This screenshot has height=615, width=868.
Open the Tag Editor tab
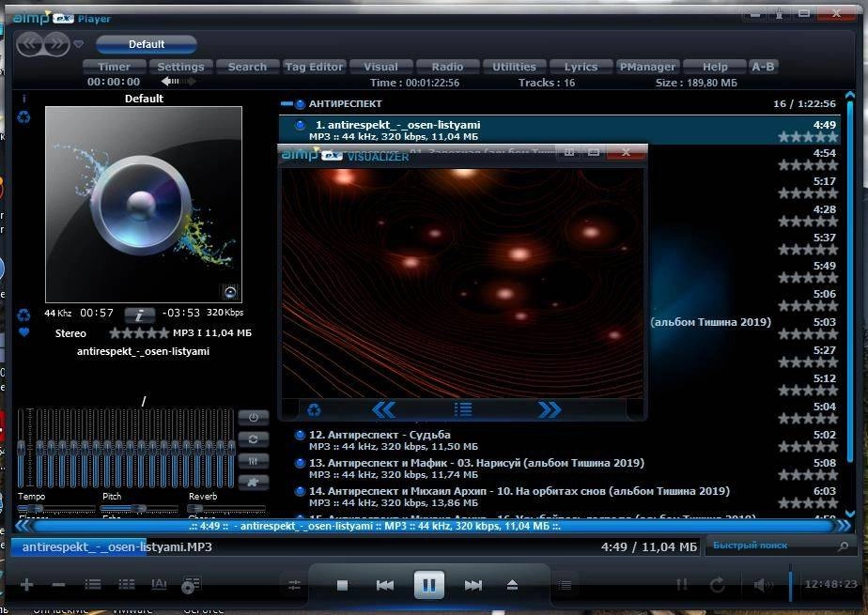coord(314,67)
